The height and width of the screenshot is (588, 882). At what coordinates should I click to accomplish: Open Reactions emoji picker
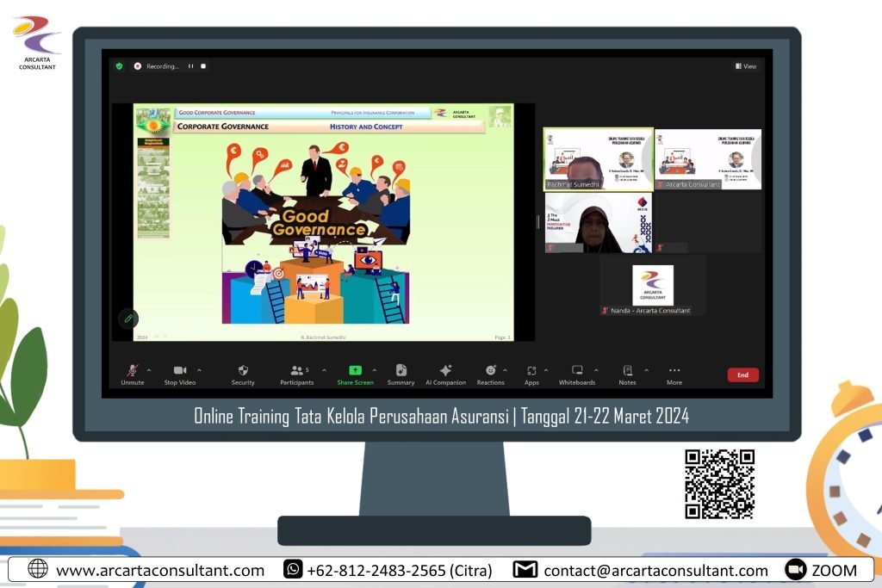tap(490, 370)
